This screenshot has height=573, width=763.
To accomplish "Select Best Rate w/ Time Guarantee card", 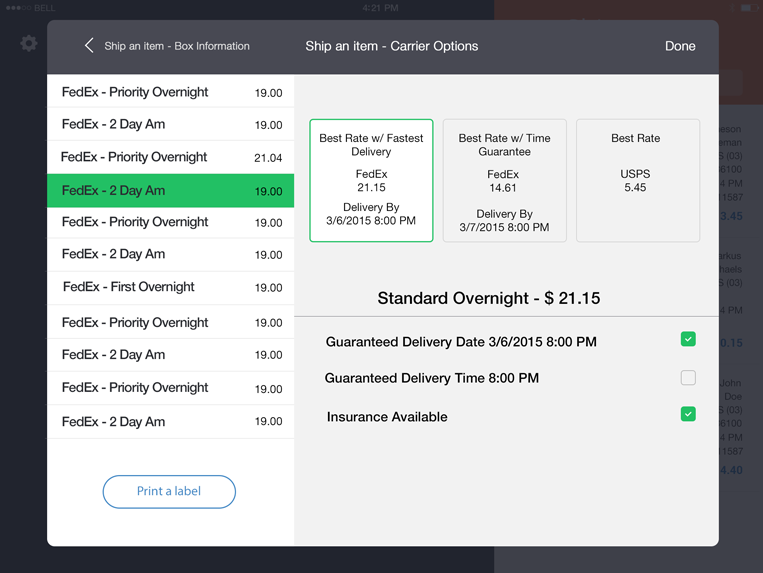I will (505, 180).
